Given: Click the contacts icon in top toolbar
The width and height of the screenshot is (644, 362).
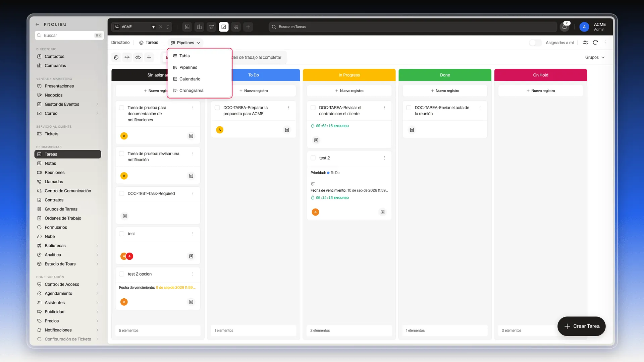Looking at the screenshot, I should point(187,27).
